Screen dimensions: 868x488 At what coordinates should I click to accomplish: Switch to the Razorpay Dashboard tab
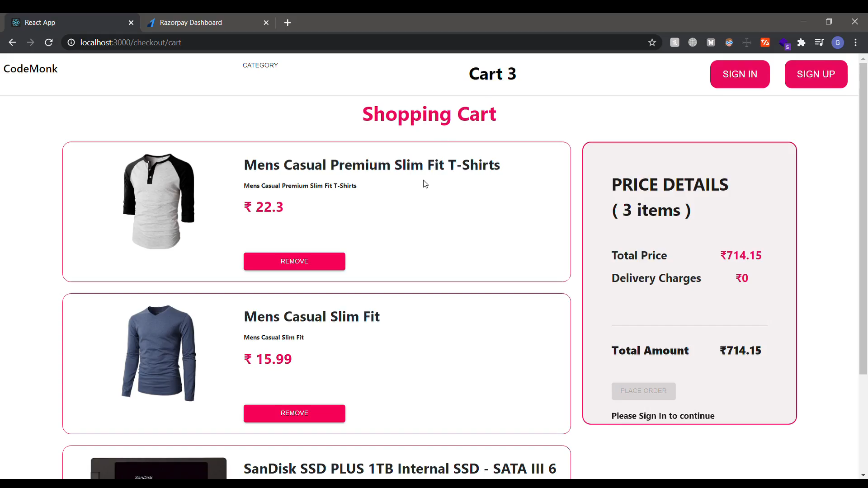coord(191,23)
